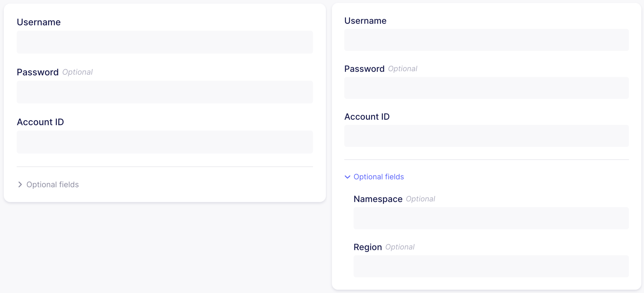
Task: Focus the Password field on the right form
Action: 486,88
